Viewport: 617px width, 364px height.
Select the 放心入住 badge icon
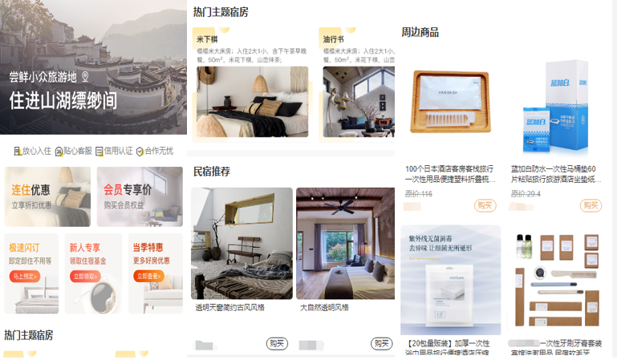18,152
